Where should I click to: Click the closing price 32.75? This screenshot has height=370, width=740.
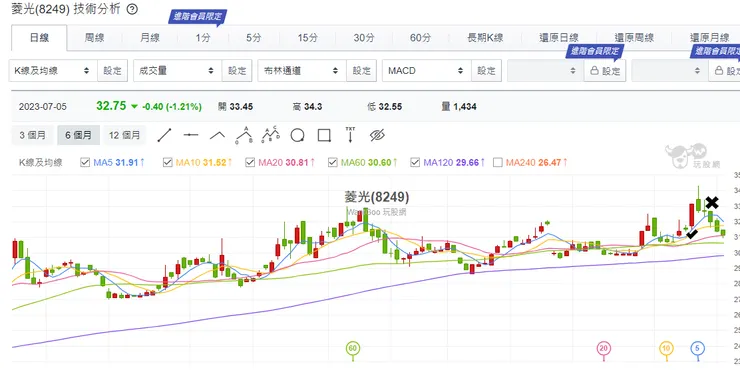coord(111,106)
